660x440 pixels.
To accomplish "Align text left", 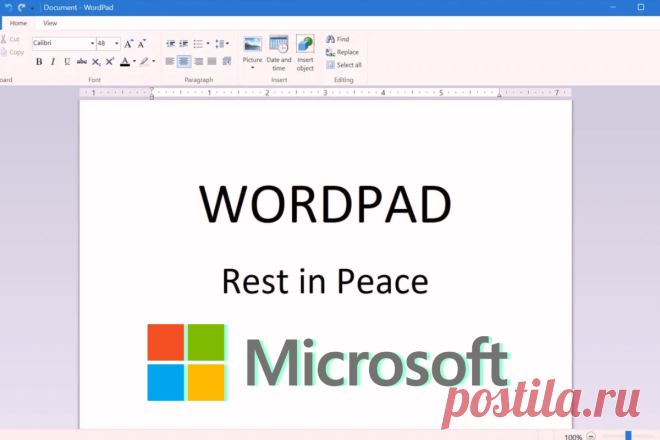I will point(170,61).
